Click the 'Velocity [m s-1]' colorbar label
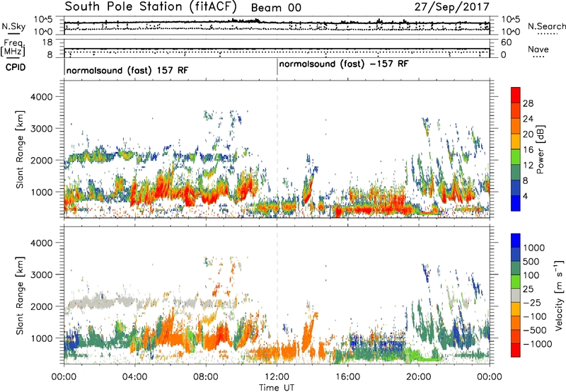566x392 pixels. 559,295
